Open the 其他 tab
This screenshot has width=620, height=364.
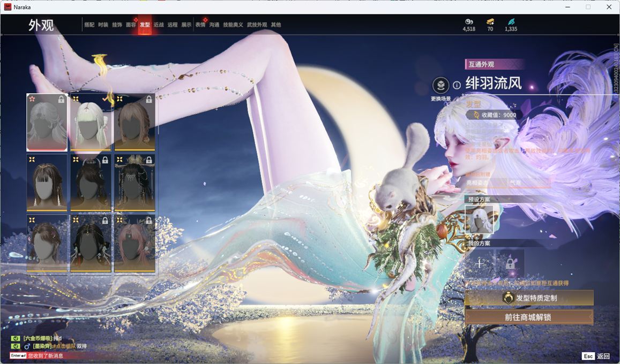click(x=276, y=25)
